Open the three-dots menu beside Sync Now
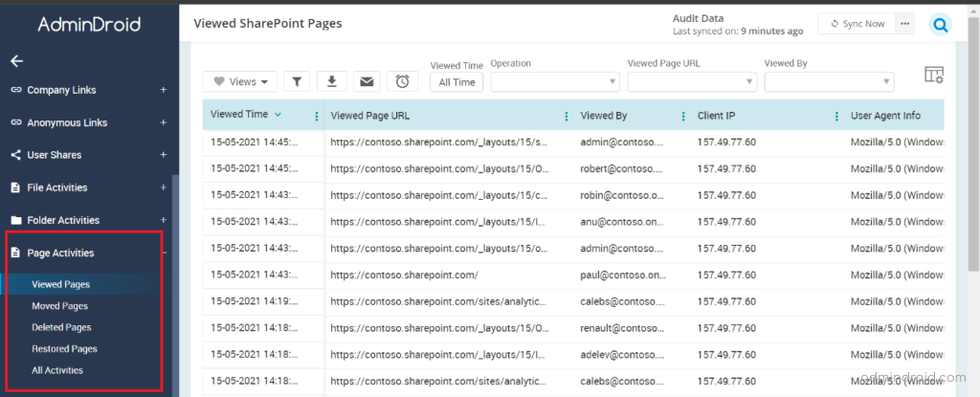Image resolution: width=980 pixels, height=397 pixels. click(904, 24)
